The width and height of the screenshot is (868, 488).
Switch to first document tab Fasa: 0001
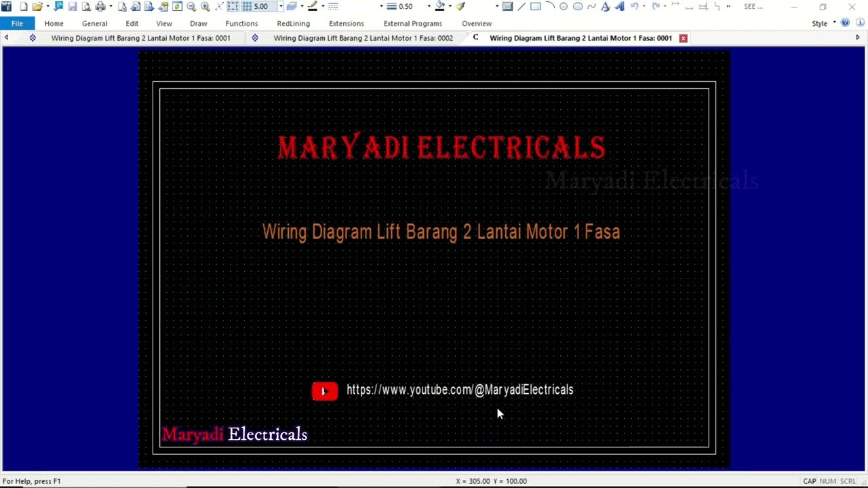coord(140,38)
